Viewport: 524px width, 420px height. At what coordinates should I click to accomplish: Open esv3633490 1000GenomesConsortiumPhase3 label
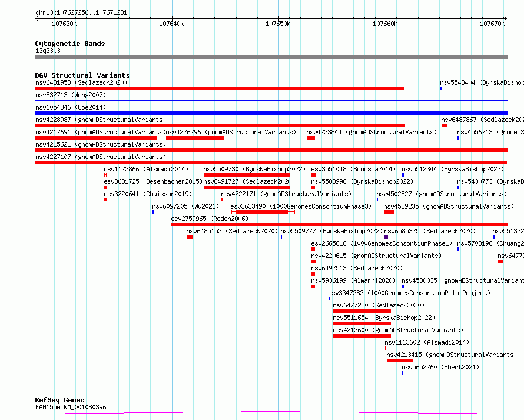(x=301, y=206)
